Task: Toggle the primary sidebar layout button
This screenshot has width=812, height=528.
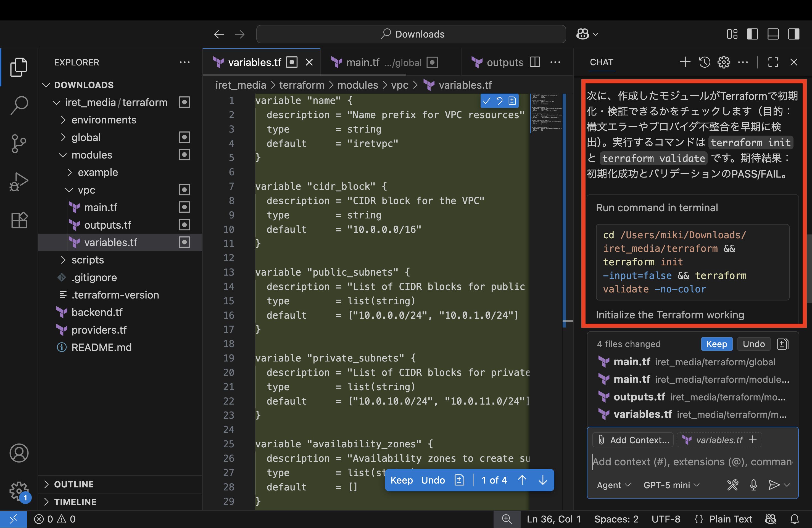Action: point(752,34)
